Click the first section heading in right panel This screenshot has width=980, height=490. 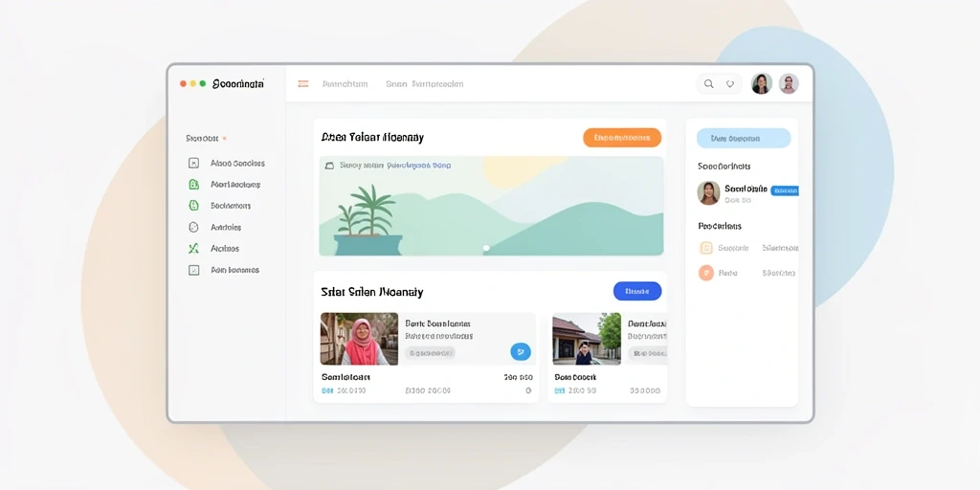(x=724, y=167)
